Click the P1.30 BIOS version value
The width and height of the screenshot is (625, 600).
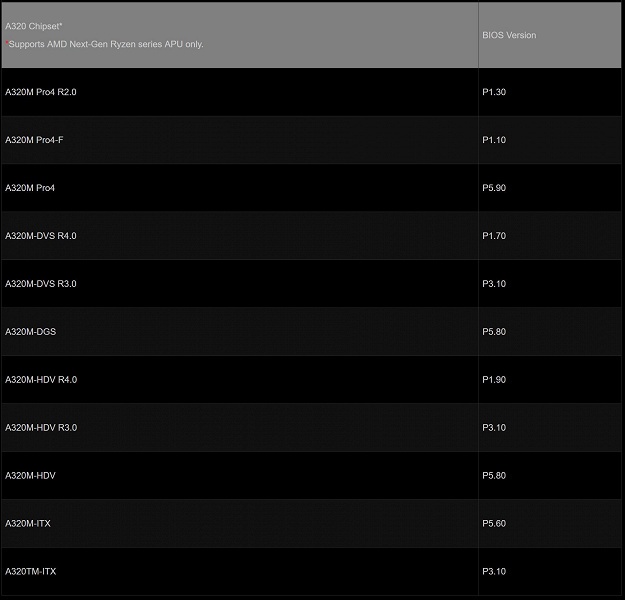pos(494,92)
